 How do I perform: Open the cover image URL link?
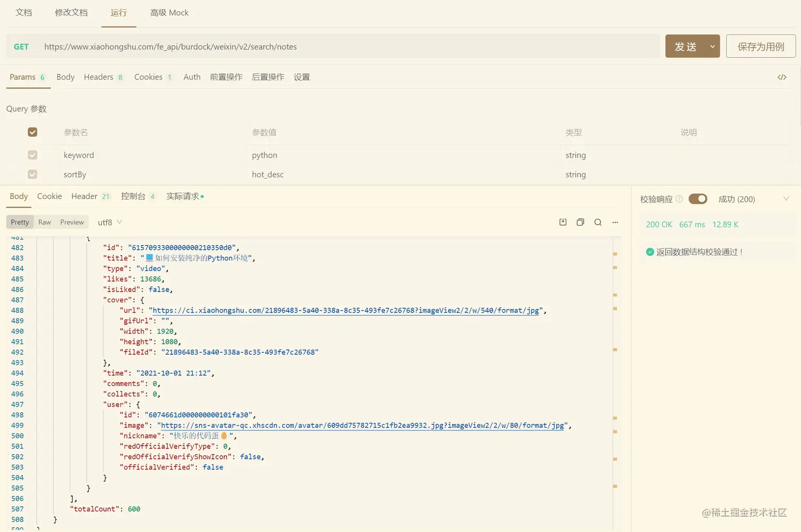tap(346, 310)
